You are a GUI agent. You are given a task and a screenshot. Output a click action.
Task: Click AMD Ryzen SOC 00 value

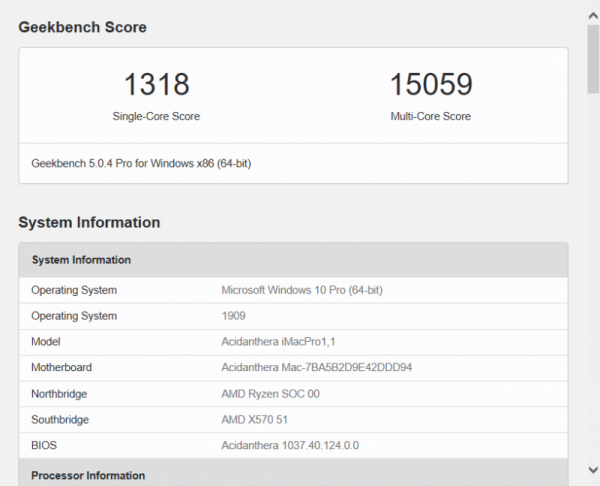[x=270, y=394]
